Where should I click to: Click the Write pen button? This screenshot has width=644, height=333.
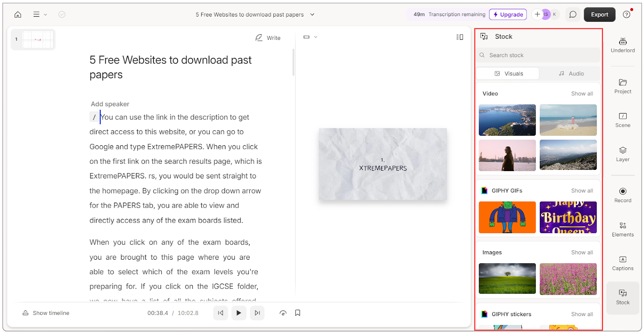(268, 38)
